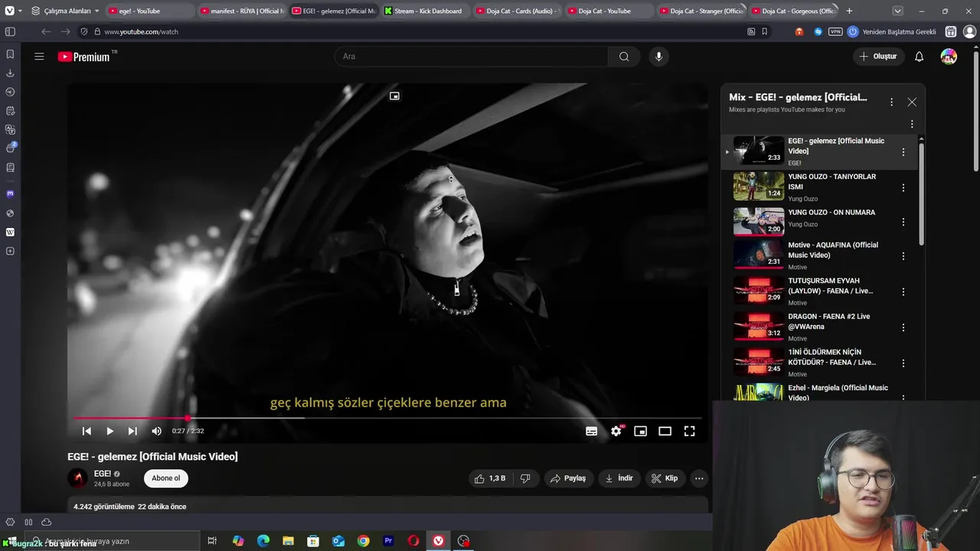Seek on the video progress bar
Image resolution: width=980 pixels, height=551 pixels.
click(387, 418)
